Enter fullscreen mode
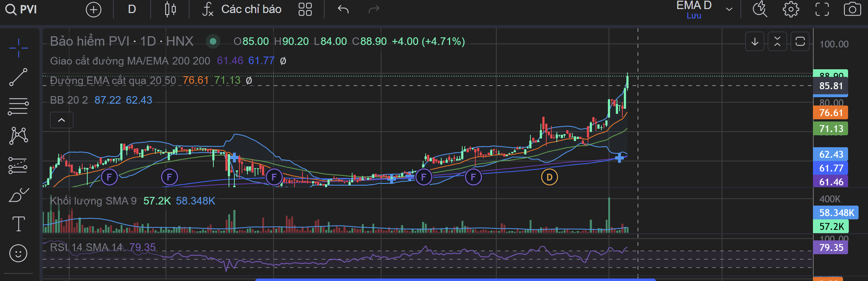868x281 pixels. 822,9
